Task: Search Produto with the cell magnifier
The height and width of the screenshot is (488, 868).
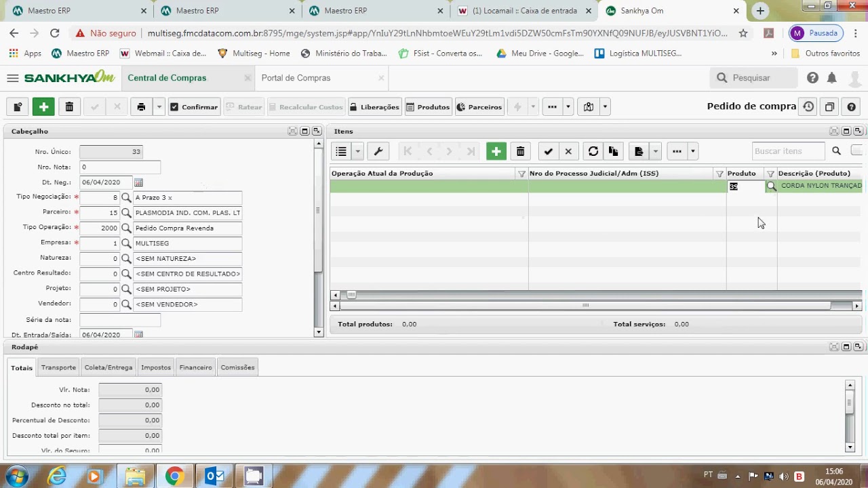Action: [771, 186]
